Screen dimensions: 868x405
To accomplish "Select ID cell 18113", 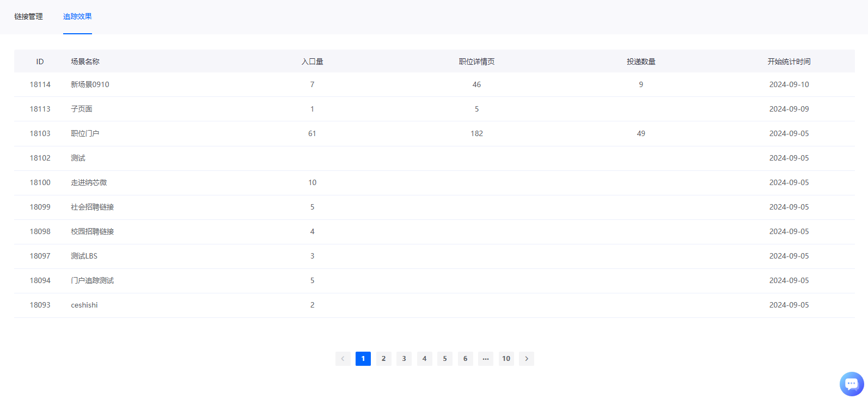I will pyautogui.click(x=40, y=109).
